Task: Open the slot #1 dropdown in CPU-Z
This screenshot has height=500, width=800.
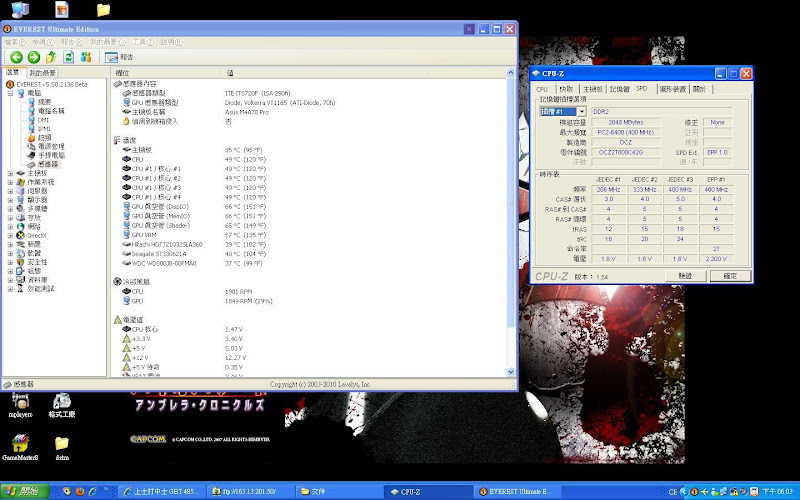Action: click(581, 112)
